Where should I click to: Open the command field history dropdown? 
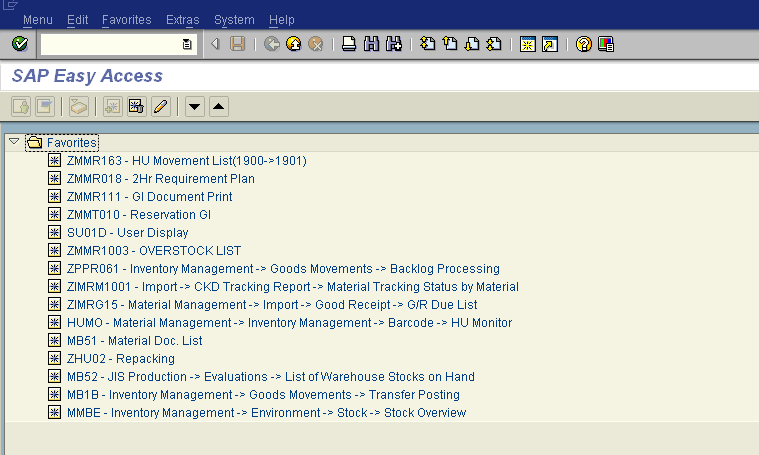[x=187, y=44]
